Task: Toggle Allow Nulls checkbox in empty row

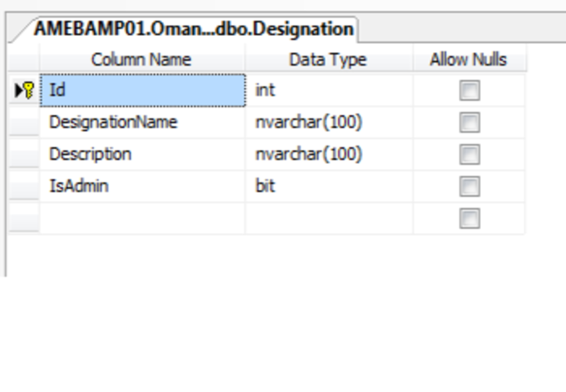Action: pos(469,219)
